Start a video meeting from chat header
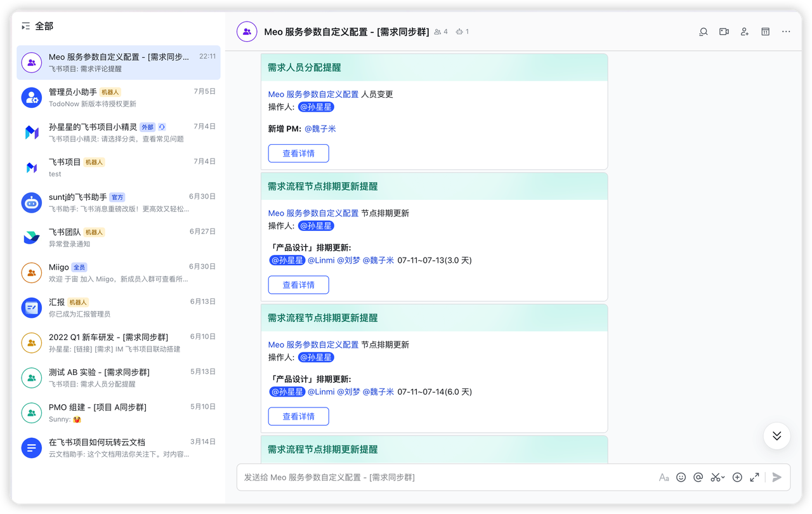Image resolution: width=812 pixels, height=514 pixels. pyautogui.click(x=724, y=32)
